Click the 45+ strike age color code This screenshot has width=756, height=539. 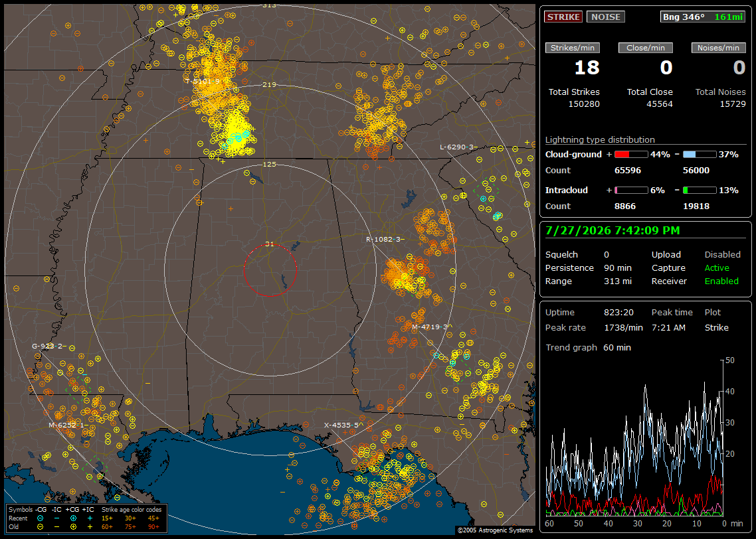[x=153, y=518]
